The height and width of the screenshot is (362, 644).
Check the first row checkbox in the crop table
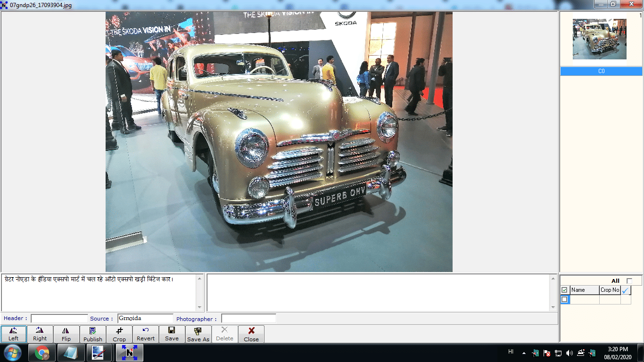(x=564, y=299)
